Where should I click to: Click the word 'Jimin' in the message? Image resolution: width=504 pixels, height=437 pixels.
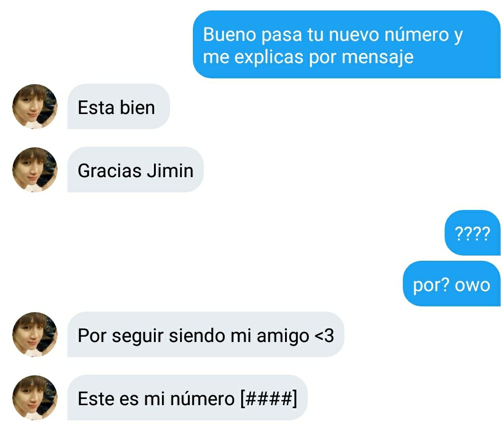point(171,171)
